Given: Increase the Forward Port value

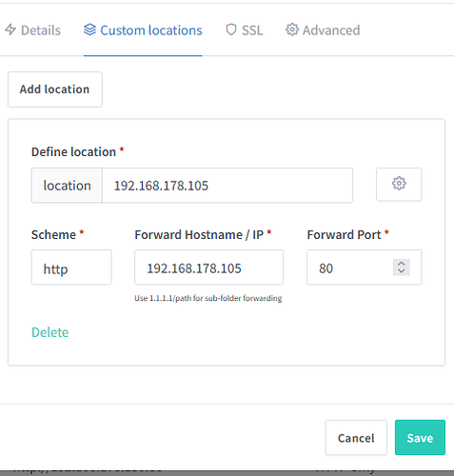Looking at the screenshot, I should click(x=402, y=264).
